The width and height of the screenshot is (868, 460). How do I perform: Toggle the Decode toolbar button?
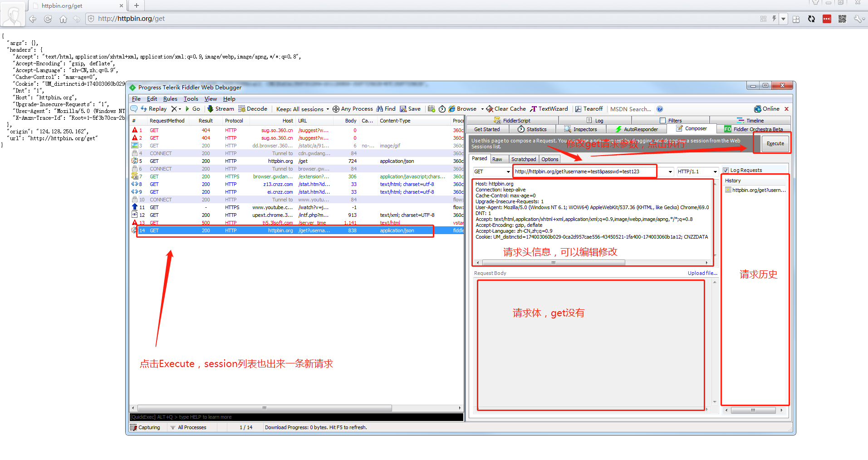253,109
